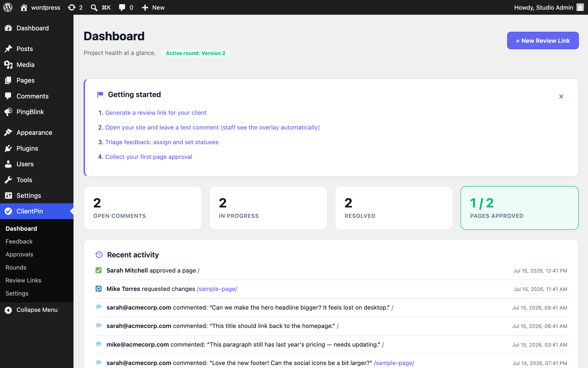Click the Media icon in sidebar
Image resolution: width=588 pixels, height=368 pixels.
coord(8,64)
